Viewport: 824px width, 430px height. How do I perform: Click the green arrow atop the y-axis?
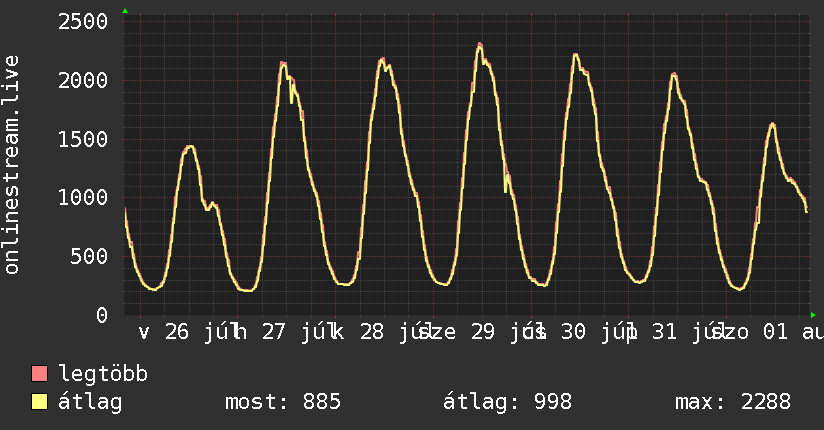point(125,11)
